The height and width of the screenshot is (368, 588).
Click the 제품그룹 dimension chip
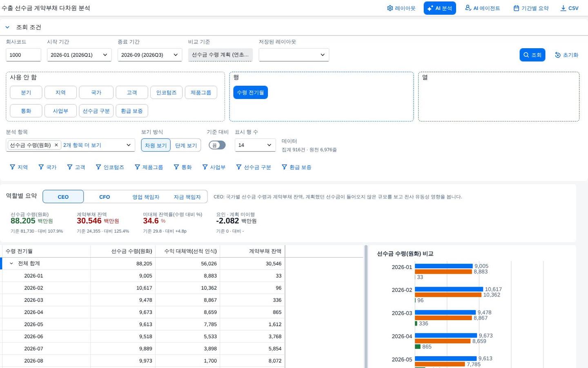click(201, 92)
